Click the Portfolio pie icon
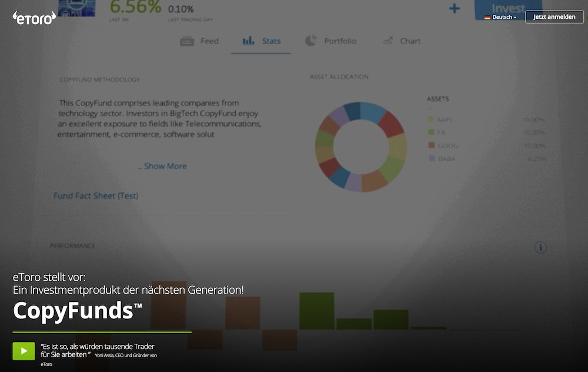Viewport: 588px width, 372px height. [311, 41]
